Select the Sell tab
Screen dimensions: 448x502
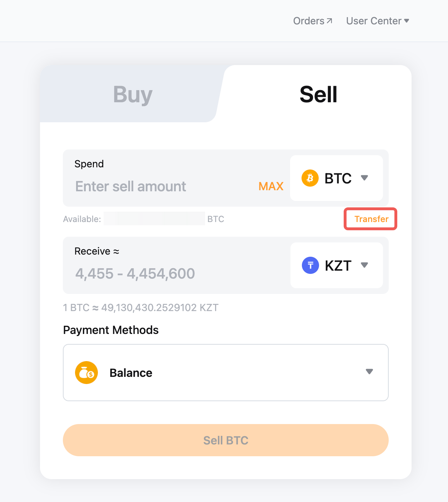coord(318,94)
